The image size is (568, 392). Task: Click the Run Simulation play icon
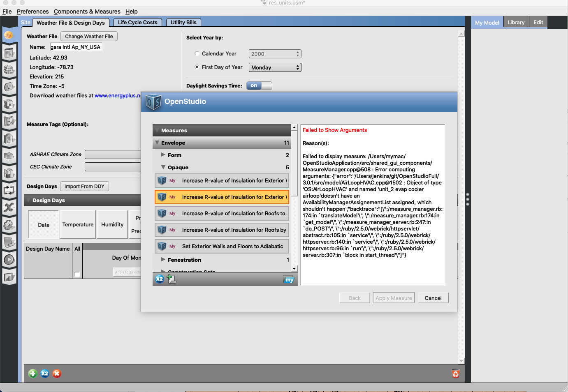pyautogui.click(x=9, y=259)
